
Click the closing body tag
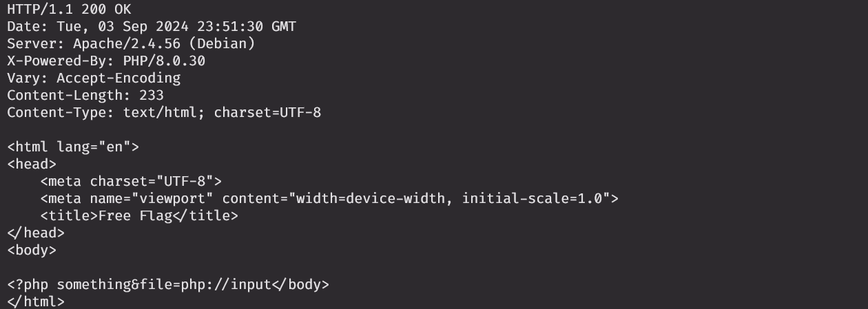point(300,284)
